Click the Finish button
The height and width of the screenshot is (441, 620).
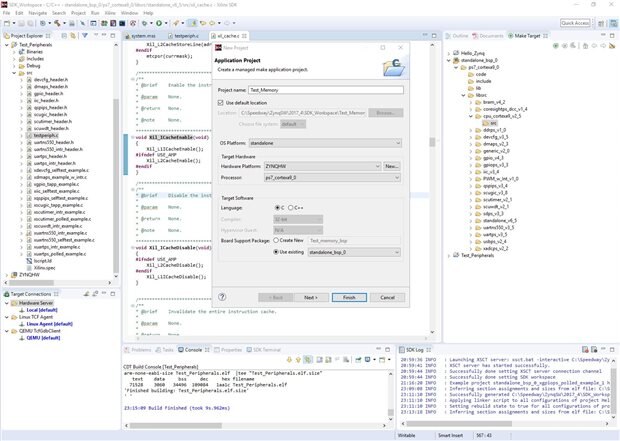click(349, 297)
